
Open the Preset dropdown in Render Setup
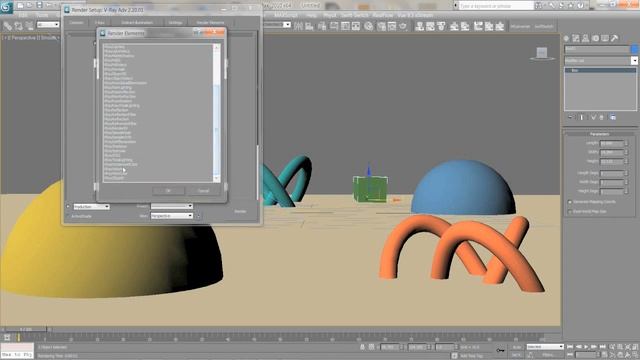tap(172, 207)
